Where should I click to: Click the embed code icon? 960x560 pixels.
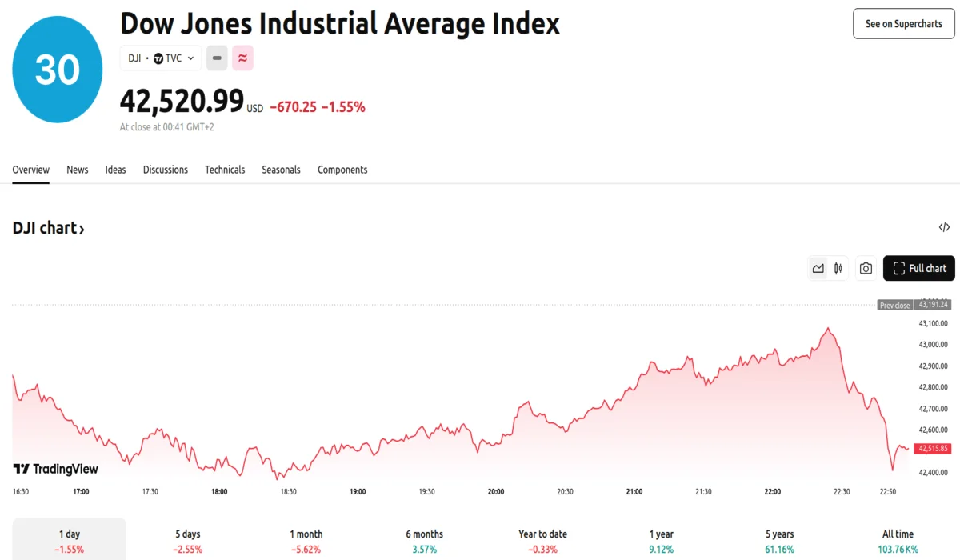[x=944, y=228]
